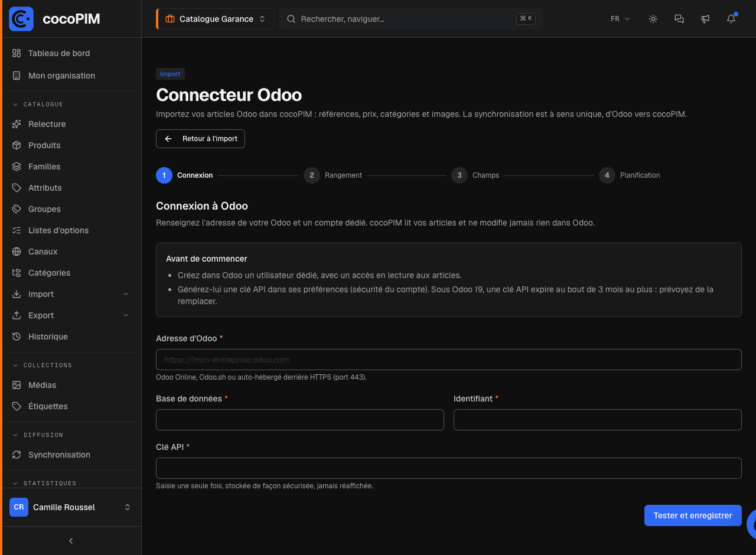756x555 pixels.
Task: Open the announcements megaphone icon
Action: 705,19
